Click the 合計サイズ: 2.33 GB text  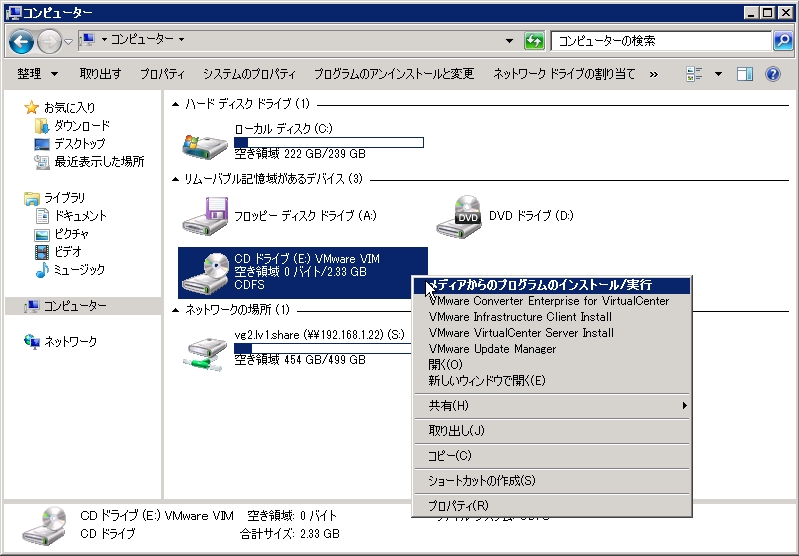coord(289,534)
